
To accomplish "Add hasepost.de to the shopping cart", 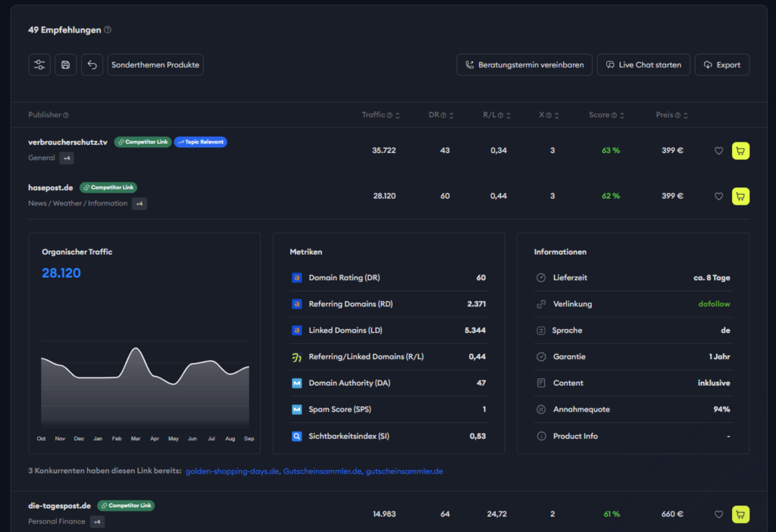I will tap(740, 196).
